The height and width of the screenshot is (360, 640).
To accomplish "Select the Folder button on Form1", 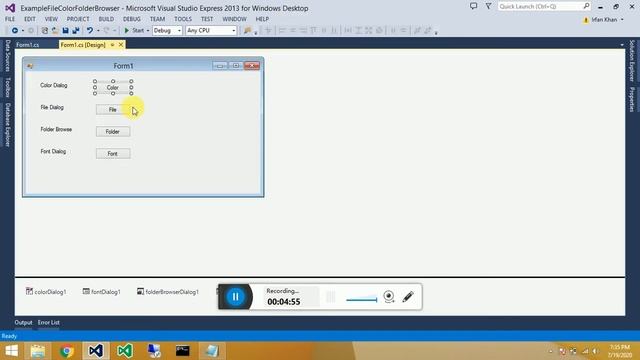I will click(113, 131).
